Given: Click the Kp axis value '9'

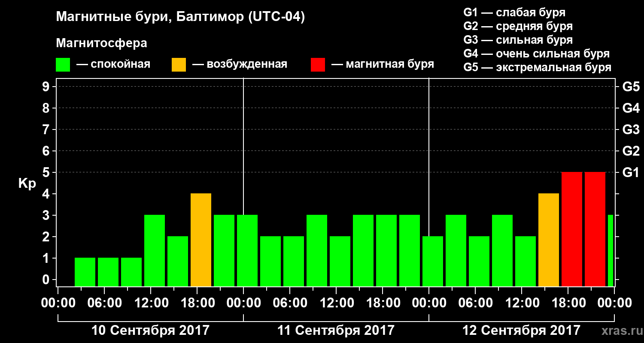Looking at the screenshot, I should click(47, 87).
